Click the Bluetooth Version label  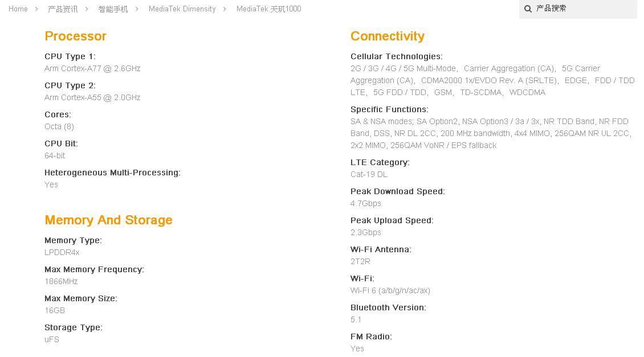tap(388, 307)
